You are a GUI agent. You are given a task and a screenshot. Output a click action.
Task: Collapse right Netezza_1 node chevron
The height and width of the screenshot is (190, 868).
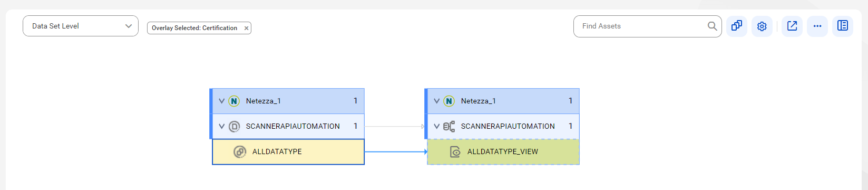[x=437, y=101]
